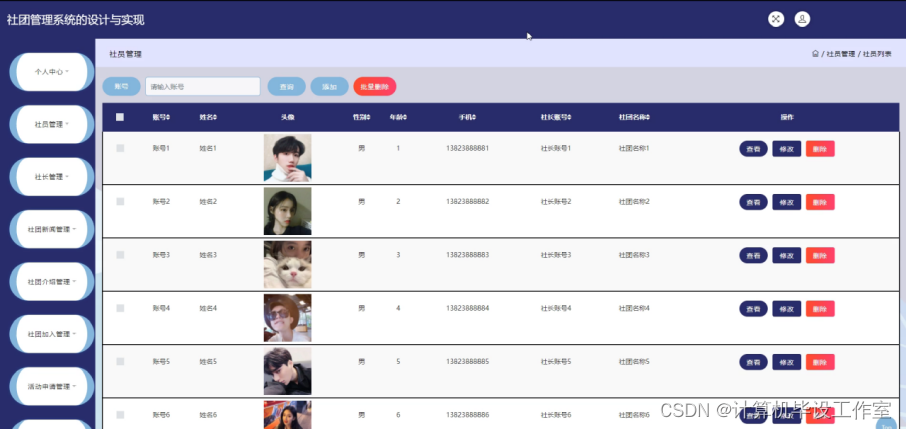Open avatar photo of 账号5

(288, 371)
